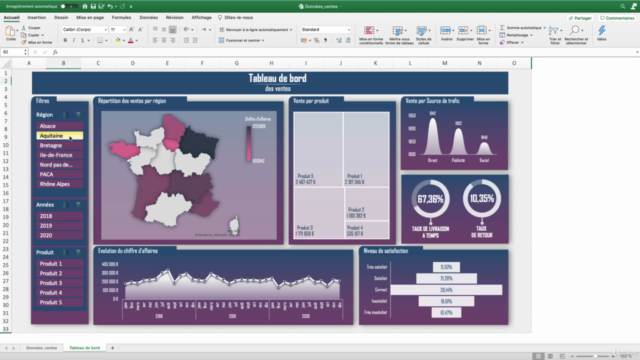640x360 pixels.
Task: Cut selection with Couper scissors
Action: point(31,28)
